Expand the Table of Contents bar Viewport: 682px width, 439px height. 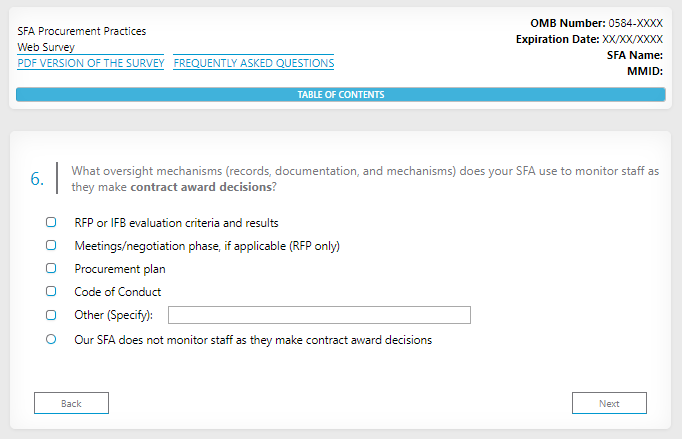340,95
